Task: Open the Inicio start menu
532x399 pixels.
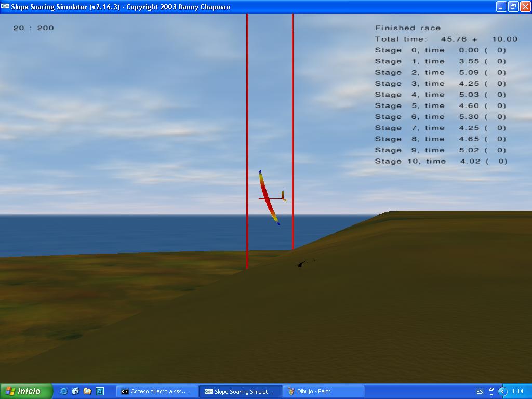Action: click(26, 391)
